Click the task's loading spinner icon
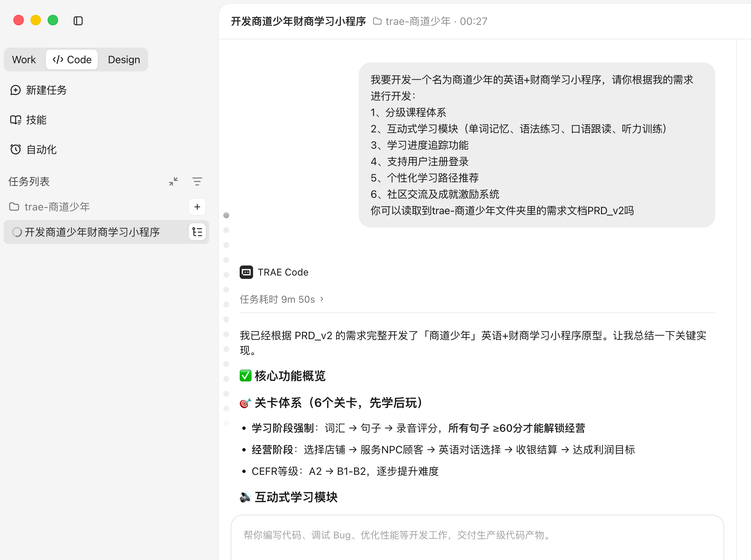The width and height of the screenshot is (751, 560). click(x=17, y=232)
